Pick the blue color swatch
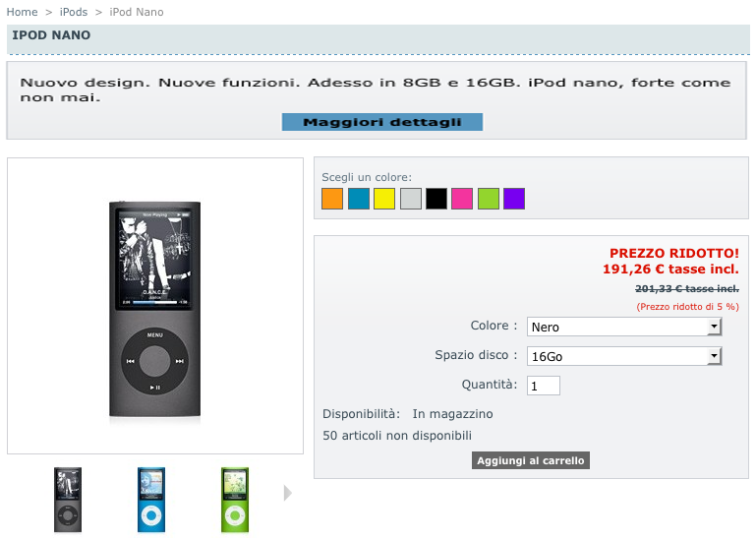Screen dimensions: 756x540 click(358, 199)
